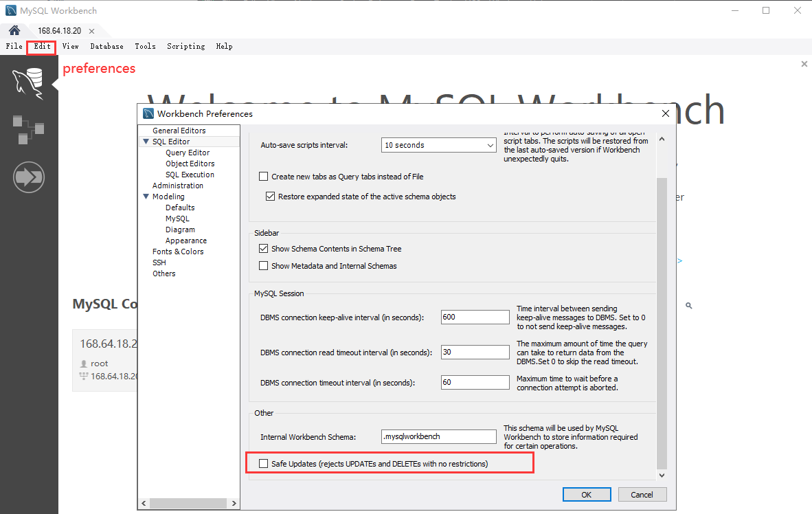Open the Scripting menu

click(x=186, y=46)
